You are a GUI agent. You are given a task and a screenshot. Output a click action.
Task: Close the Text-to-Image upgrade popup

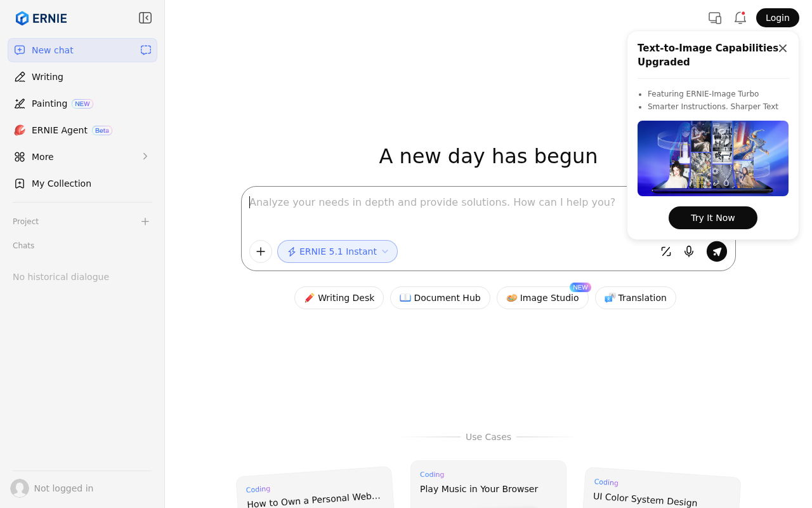tap(783, 48)
